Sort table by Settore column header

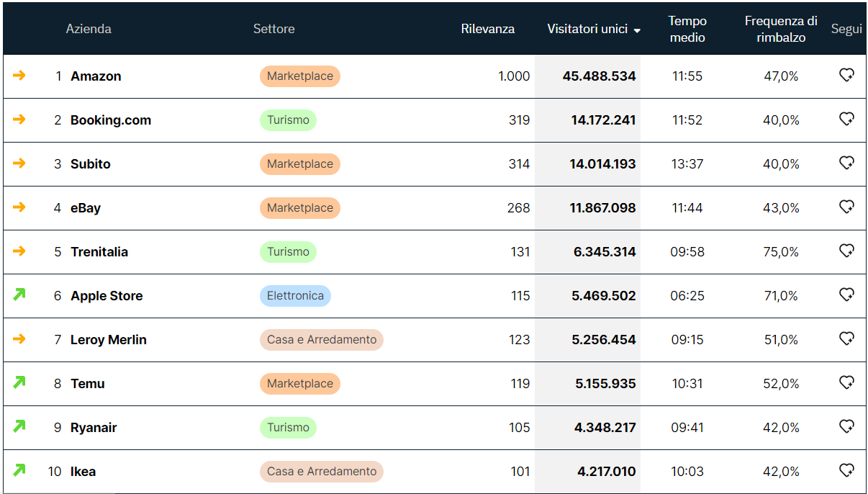pyautogui.click(x=274, y=29)
